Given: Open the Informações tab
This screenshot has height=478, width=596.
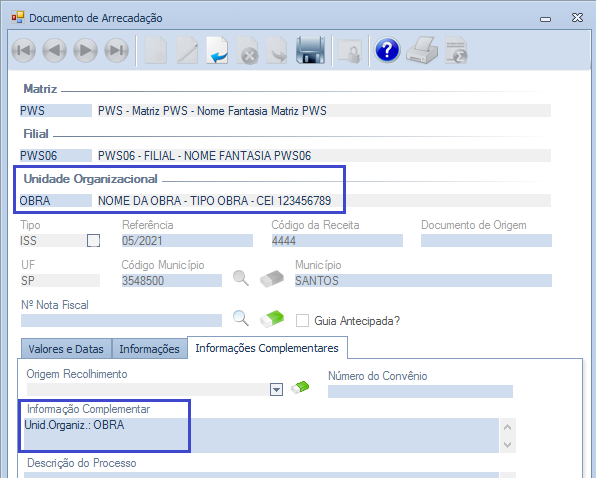Looking at the screenshot, I should pyautogui.click(x=149, y=349).
